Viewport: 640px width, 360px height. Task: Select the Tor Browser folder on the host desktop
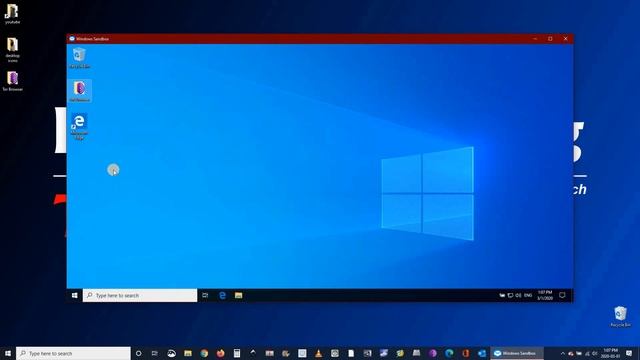click(x=12, y=81)
